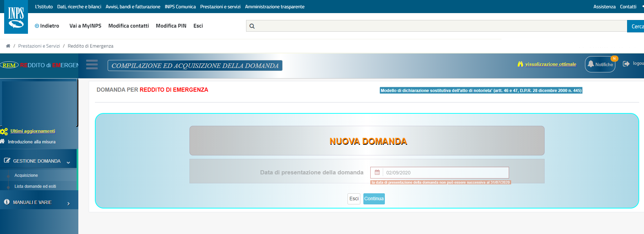Click the INPS logo
This screenshot has height=234, width=644.
(16, 17)
